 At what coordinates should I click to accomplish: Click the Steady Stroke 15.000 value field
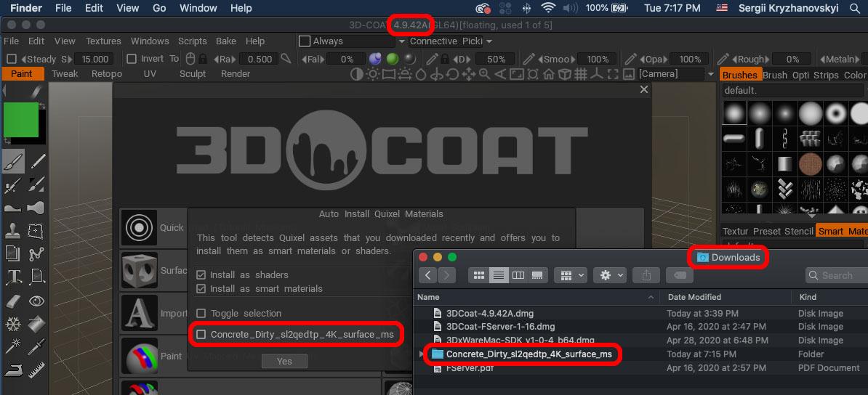pos(95,60)
